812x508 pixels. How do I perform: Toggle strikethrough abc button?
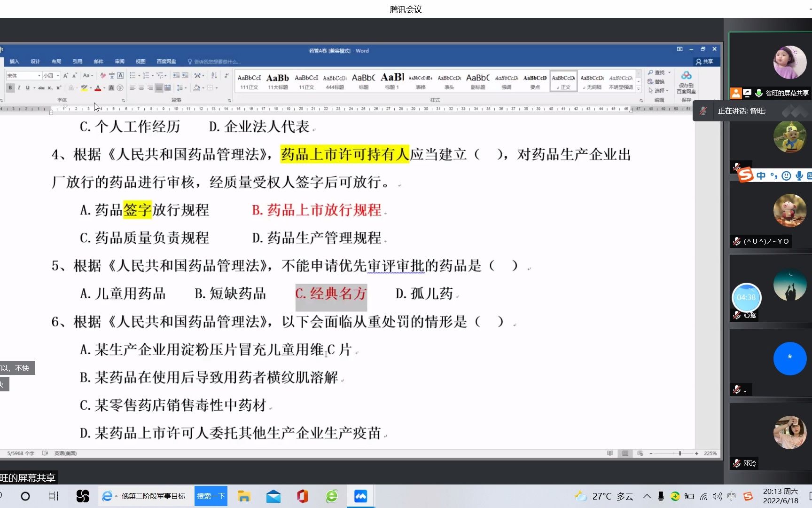click(x=41, y=88)
